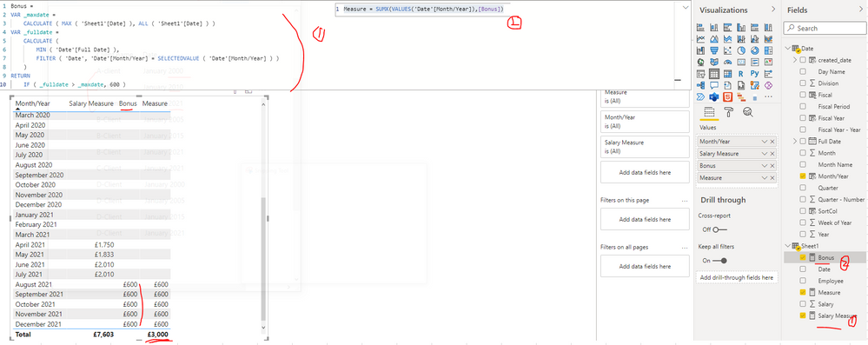
Task: Uncheck the Month/Year field checkbox
Action: coord(803,176)
